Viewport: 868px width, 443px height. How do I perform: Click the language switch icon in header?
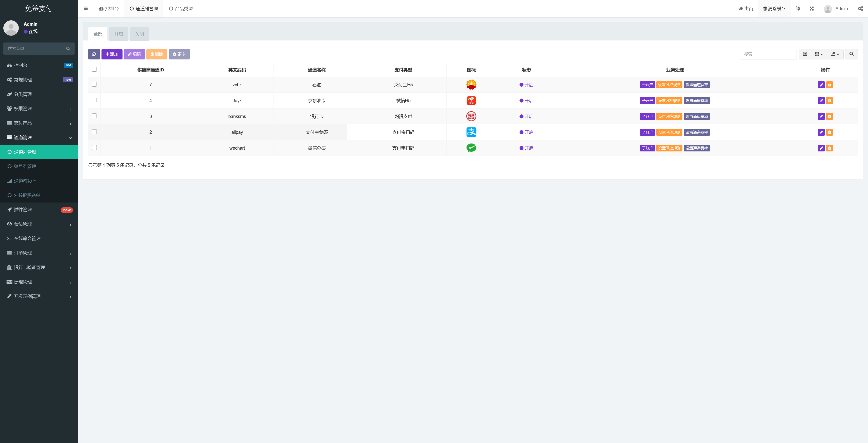(797, 9)
